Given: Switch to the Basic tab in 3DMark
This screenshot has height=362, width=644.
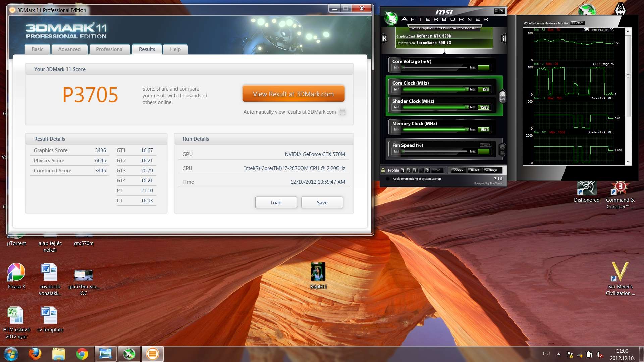Looking at the screenshot, I should (38, 49).
